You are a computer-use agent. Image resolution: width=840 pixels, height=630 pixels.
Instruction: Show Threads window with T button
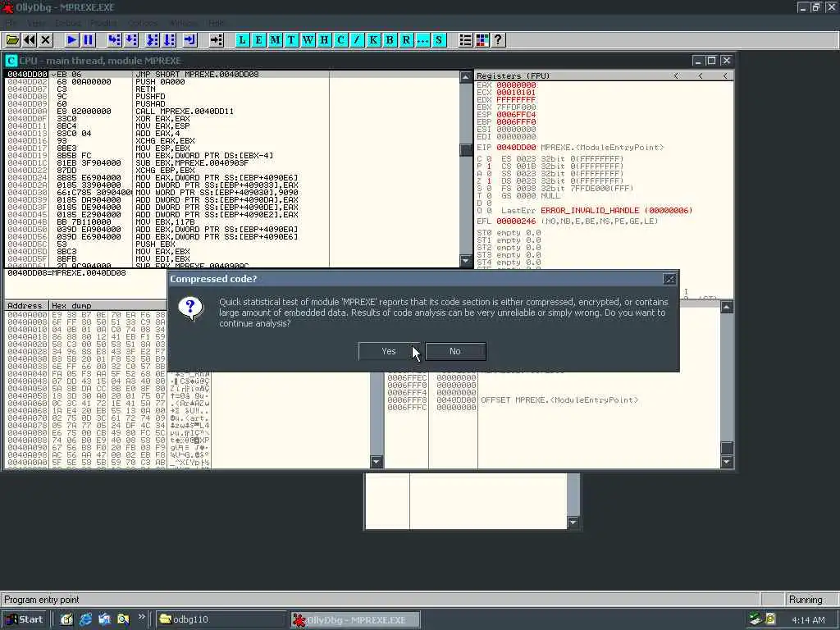coord(291,40)
